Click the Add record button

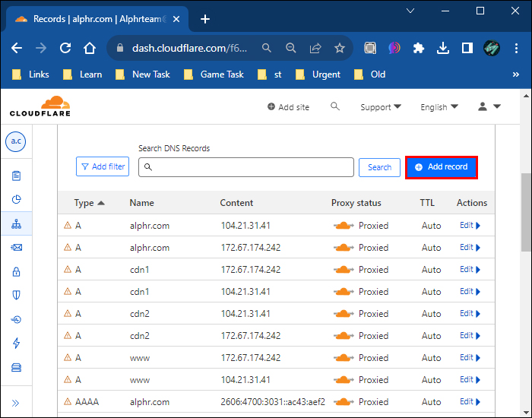coord(442,167)
